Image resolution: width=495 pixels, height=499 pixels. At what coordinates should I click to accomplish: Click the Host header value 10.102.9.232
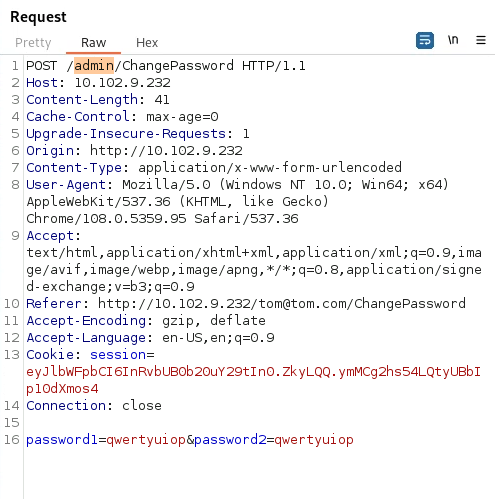[122, 83]
